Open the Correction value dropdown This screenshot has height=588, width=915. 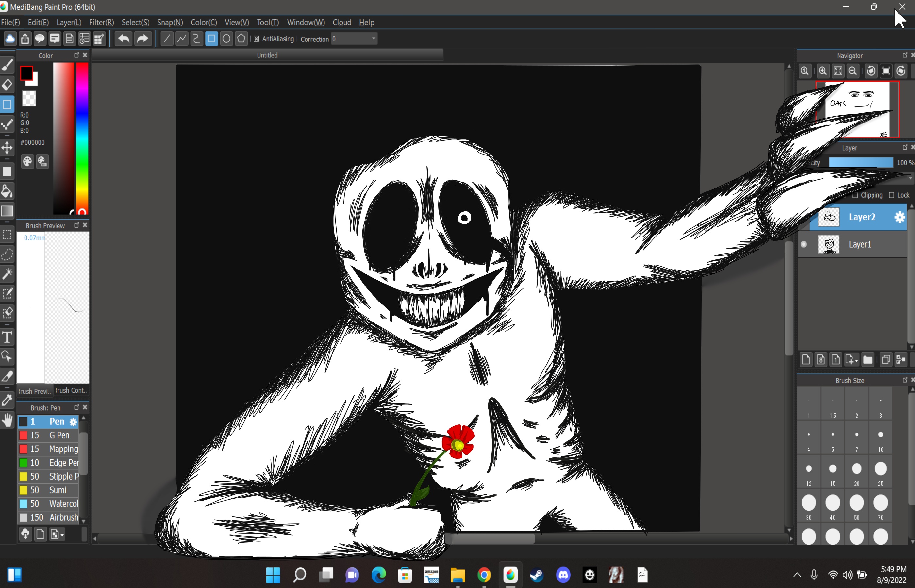coord(374,39)
